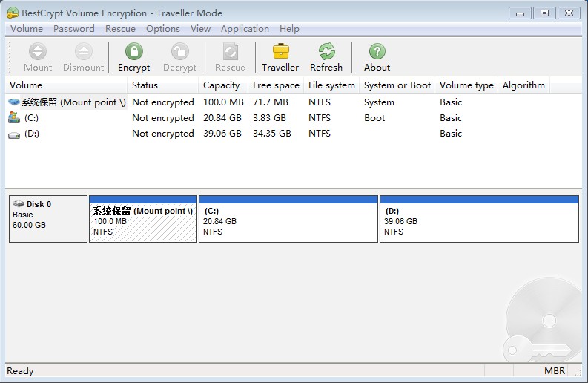588x383 pixels.
Task: Open the Password menu
Action: (x=74, y=29)
